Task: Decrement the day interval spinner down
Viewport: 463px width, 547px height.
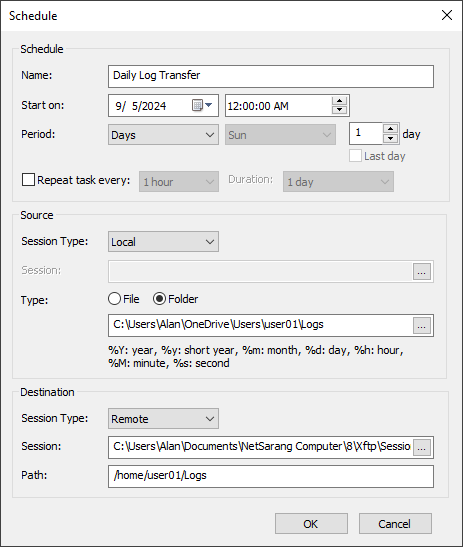Action: click(x=390, y=138)
